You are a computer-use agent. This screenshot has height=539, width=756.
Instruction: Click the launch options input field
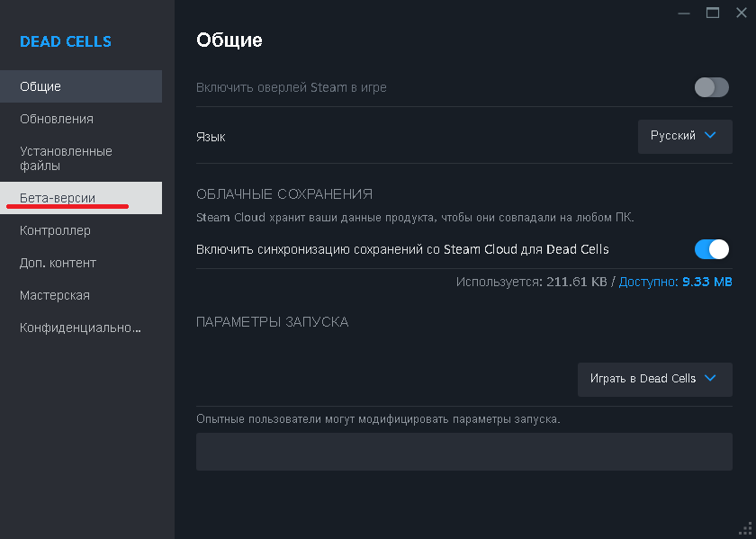pos(463,451)
